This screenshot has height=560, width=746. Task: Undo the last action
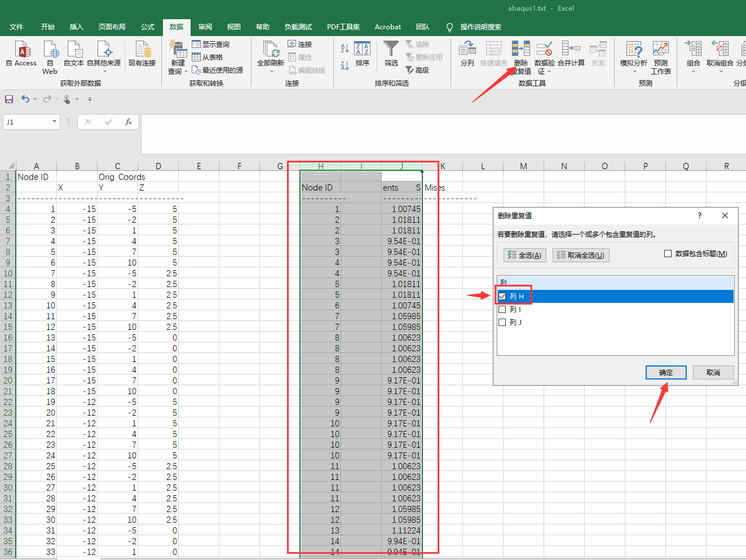click(x=25, y=99)
